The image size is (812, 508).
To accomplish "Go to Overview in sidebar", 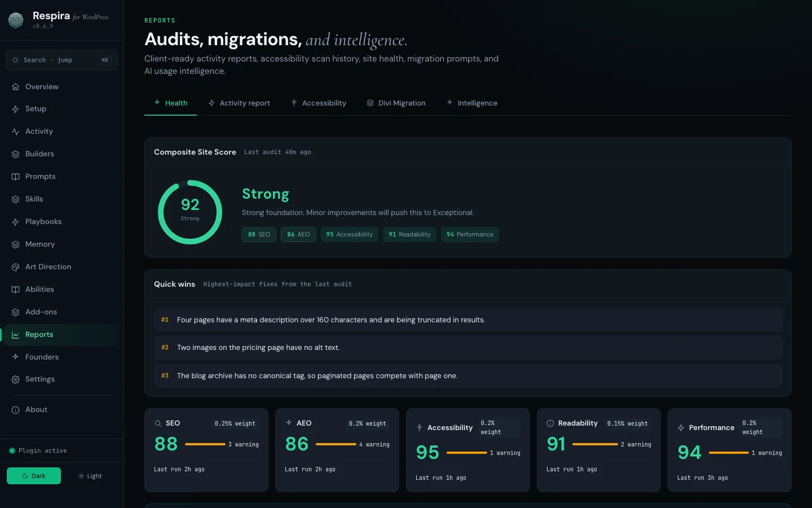I will click(x=61, y=87).
